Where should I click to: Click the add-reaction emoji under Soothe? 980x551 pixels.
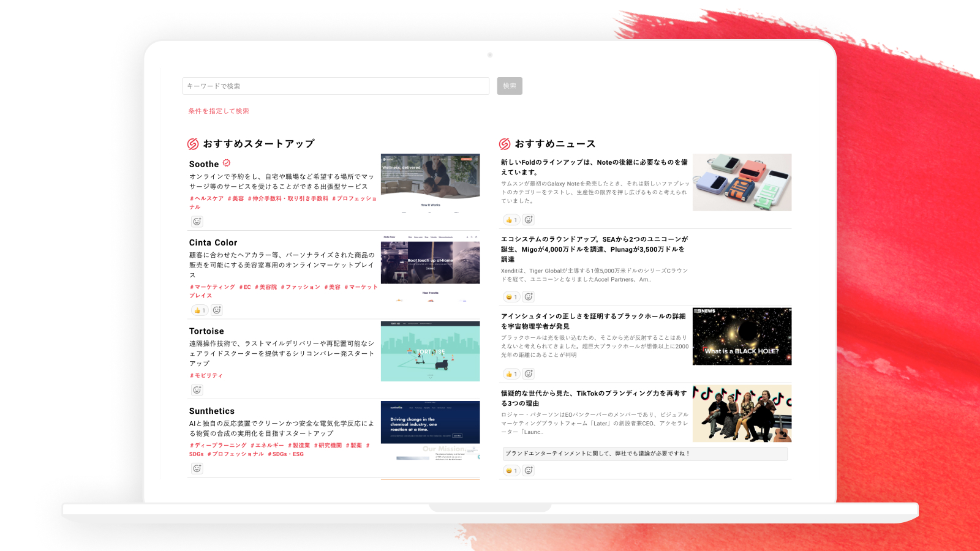pyautogui.click(x=197, y=222)
